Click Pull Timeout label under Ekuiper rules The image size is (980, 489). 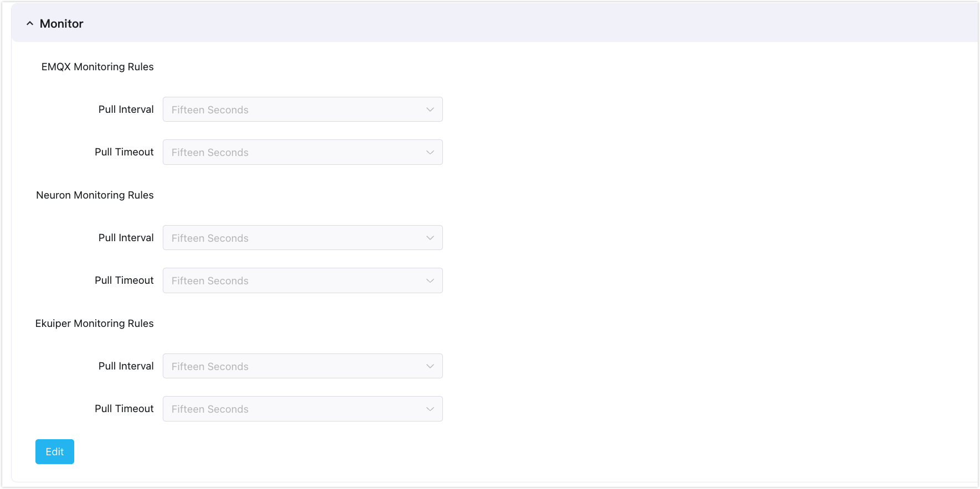click(124, 409)
